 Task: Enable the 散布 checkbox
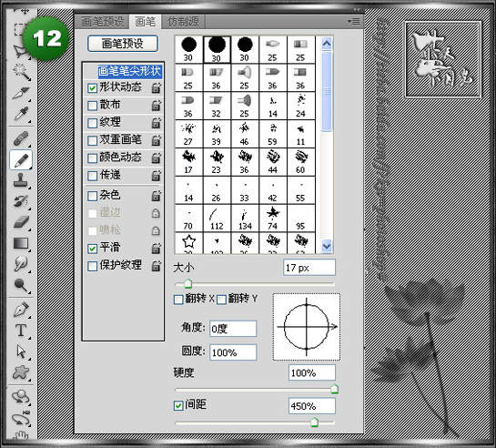pyautogui.click(x=92, y=106)
